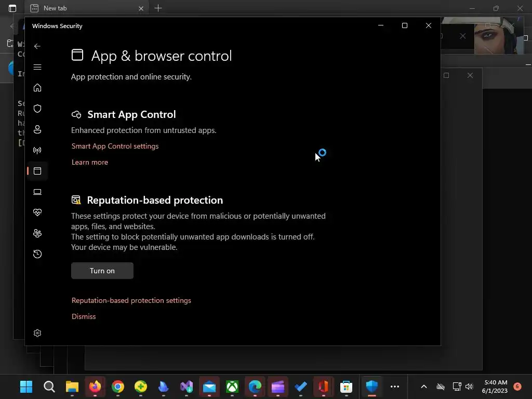Open Windows Security shield taskbar icon
532x399 pixels.
point(372,387)
